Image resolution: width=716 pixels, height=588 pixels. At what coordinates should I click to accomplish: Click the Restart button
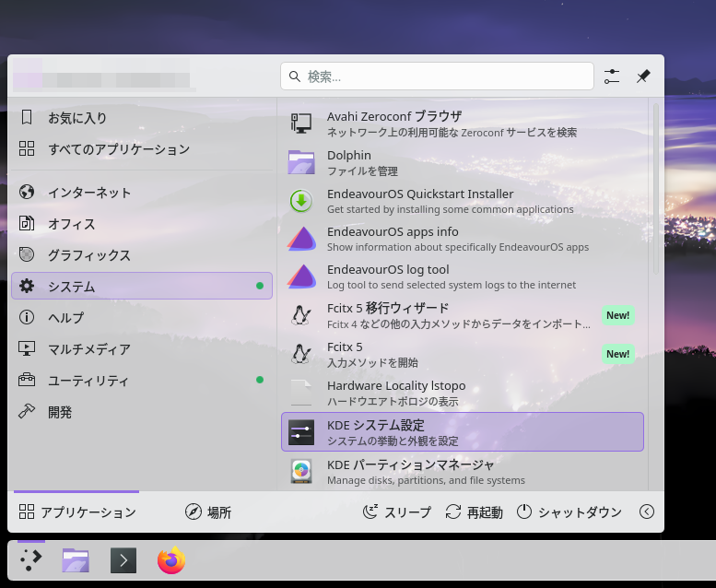point(474,512)
